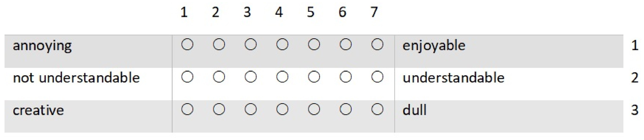Pick rating 7 in understandable row
The height and width of the screenshot is (140, 644).
tap(377, 77)
